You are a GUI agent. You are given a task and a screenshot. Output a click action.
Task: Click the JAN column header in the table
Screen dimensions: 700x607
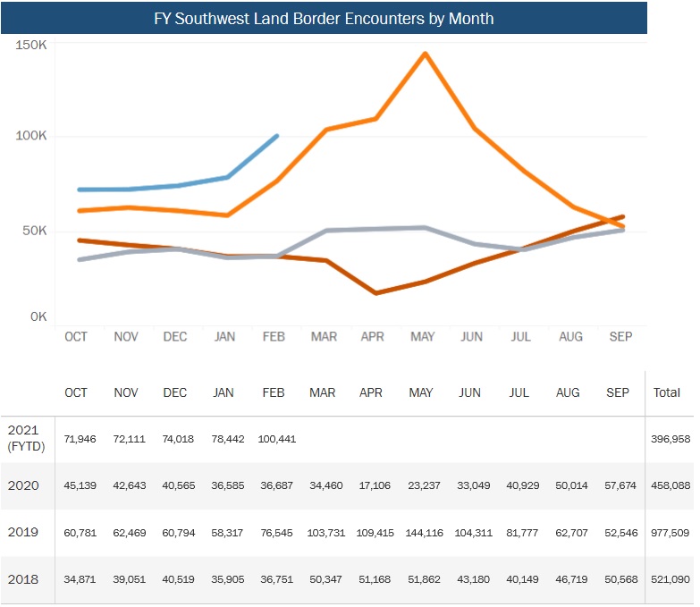224,392
